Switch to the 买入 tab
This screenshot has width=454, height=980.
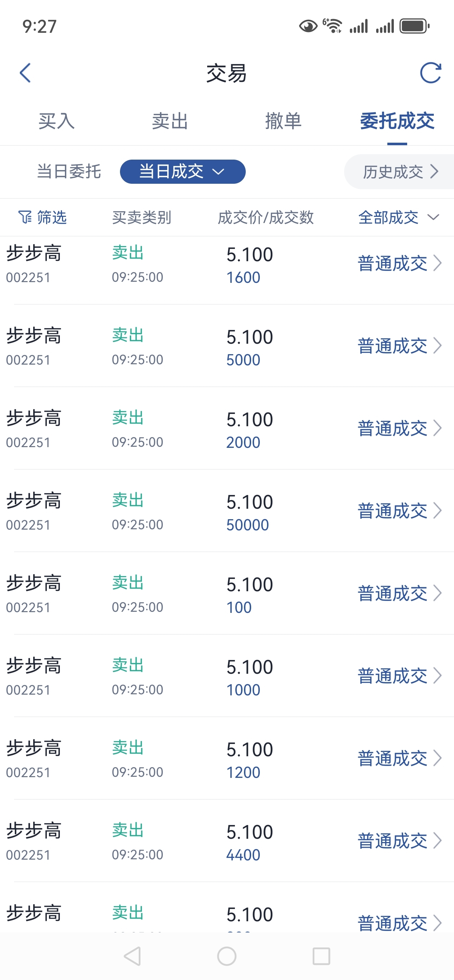(56, 121)
